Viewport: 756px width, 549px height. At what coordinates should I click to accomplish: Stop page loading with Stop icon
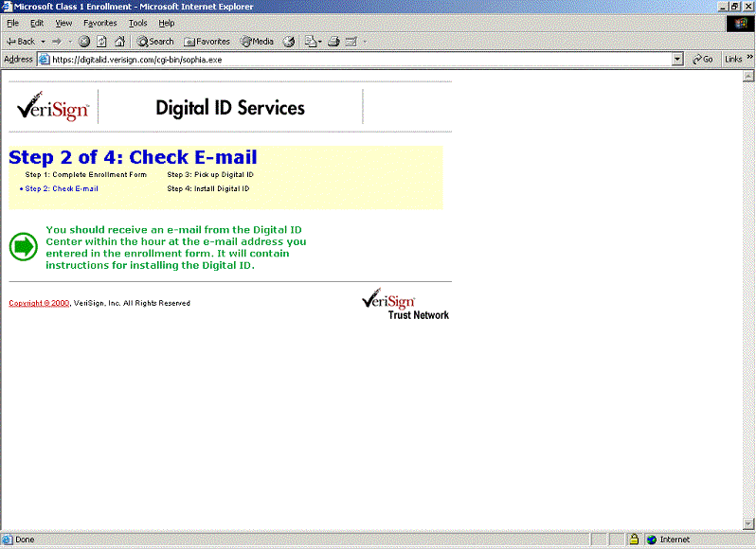click(84, 42)
